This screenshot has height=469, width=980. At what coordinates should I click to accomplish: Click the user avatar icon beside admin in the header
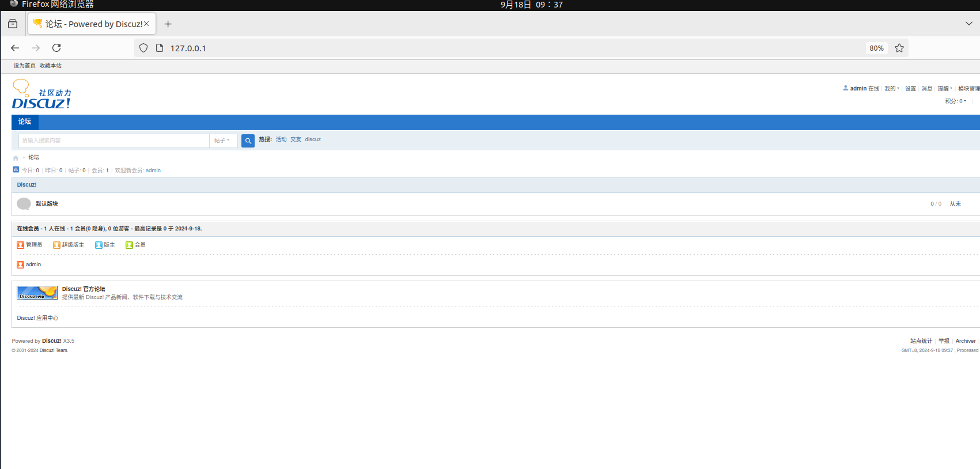coord(845,88)
